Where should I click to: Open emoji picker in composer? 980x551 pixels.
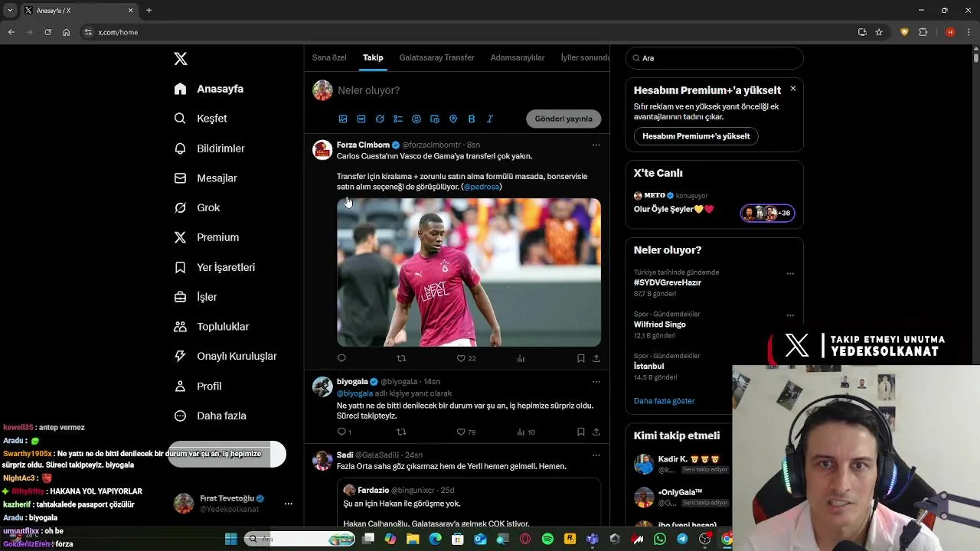(x=416, y=119)
